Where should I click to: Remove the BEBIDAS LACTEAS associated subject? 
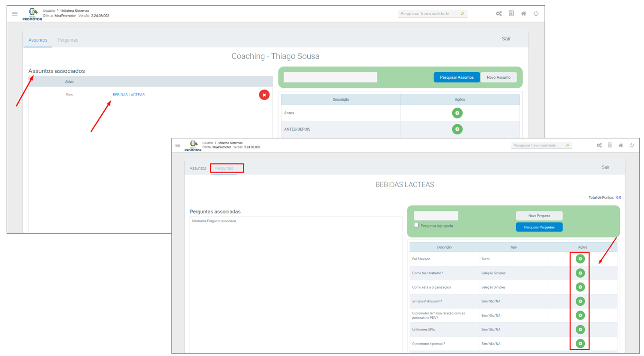coord(264,95)
